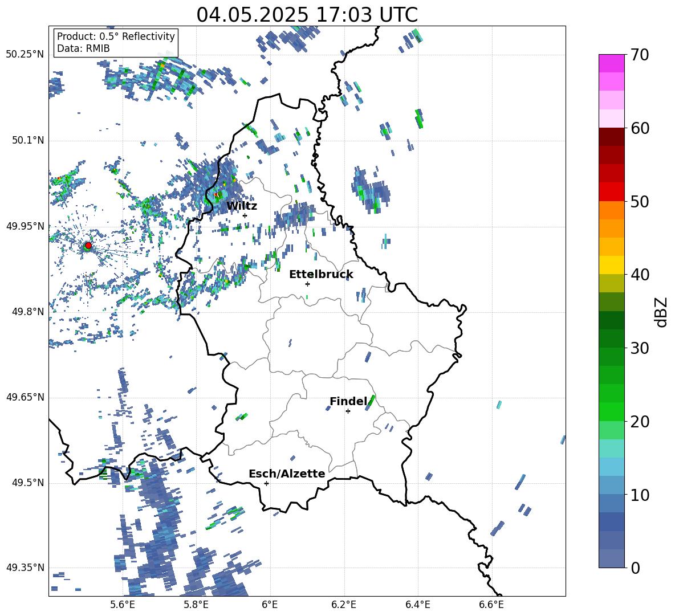Viewport: 675px width, 616px height.
Task: Click the 10 tick label on colorbar
Action: pyautogui.click(x=640, y=495)
